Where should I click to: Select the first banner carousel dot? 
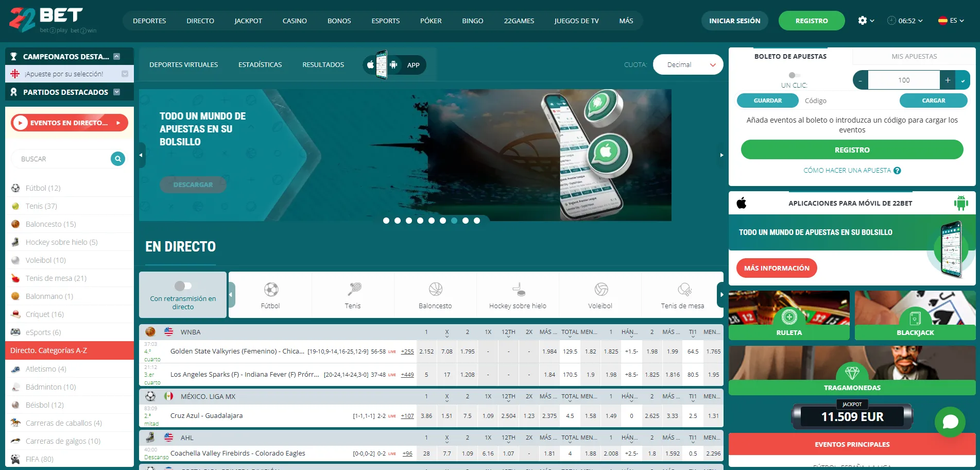pos(386,221)
